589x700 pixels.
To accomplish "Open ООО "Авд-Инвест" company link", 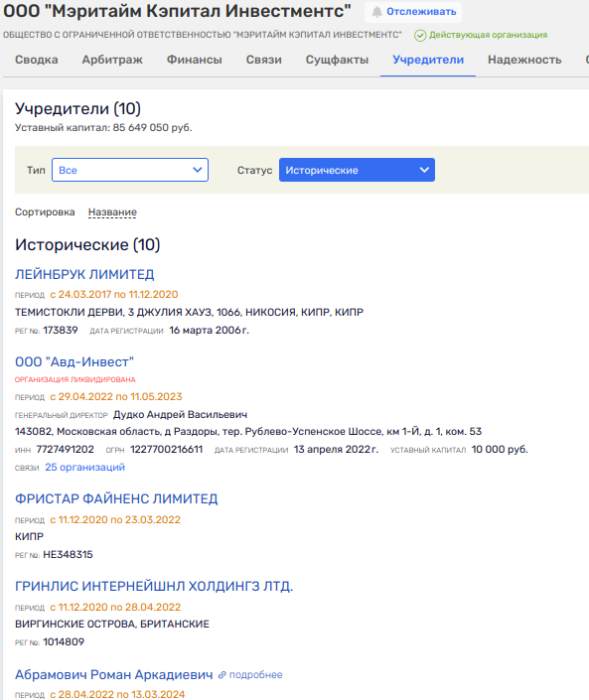I will pyautogui.click(x=74, y=361).
